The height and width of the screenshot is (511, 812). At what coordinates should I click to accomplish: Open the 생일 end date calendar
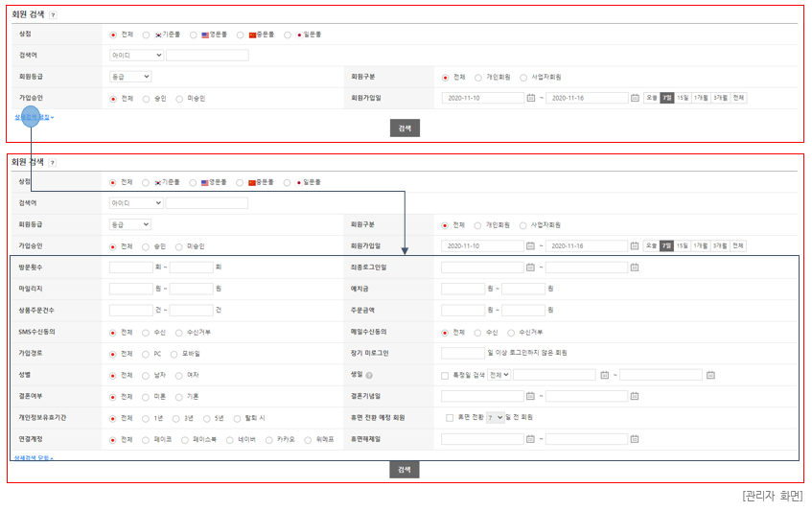click(x=710, y=375)
